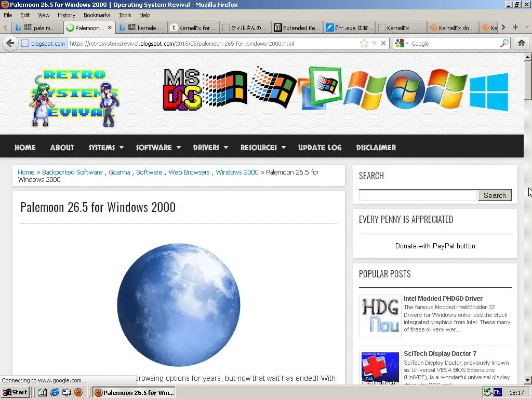Click the Retro Systems Revival site logo
Viewport: 532px width, 399px height.
[74, 98]
